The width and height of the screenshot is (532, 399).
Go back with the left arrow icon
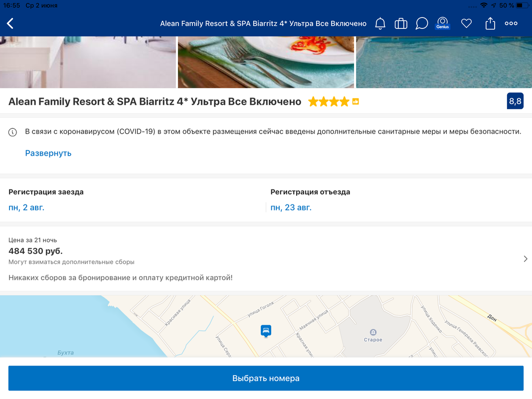click(10, 23)
